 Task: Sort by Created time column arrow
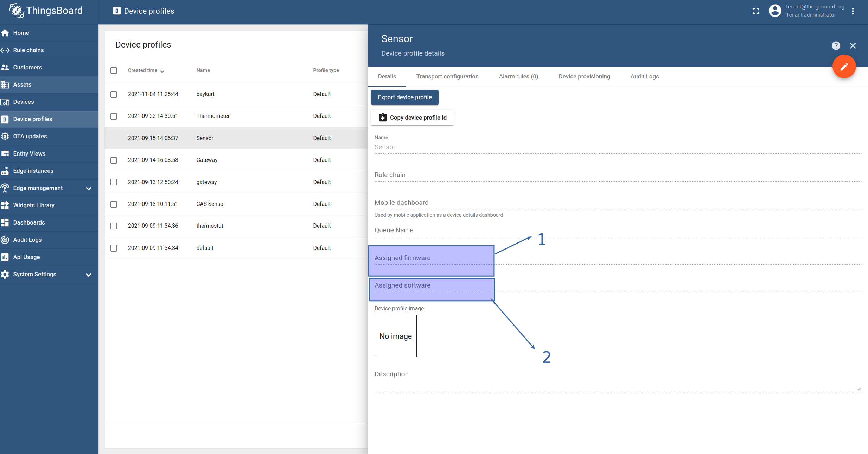click(162, 71)
